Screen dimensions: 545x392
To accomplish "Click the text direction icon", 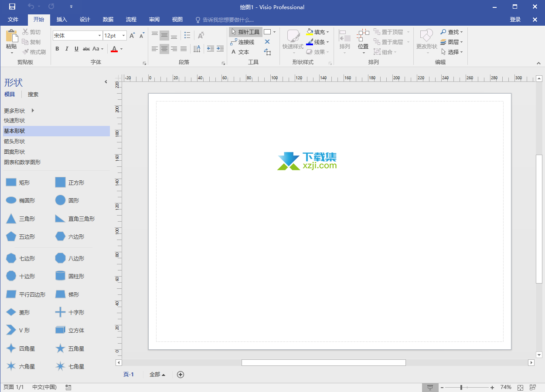I will point(197,49).
